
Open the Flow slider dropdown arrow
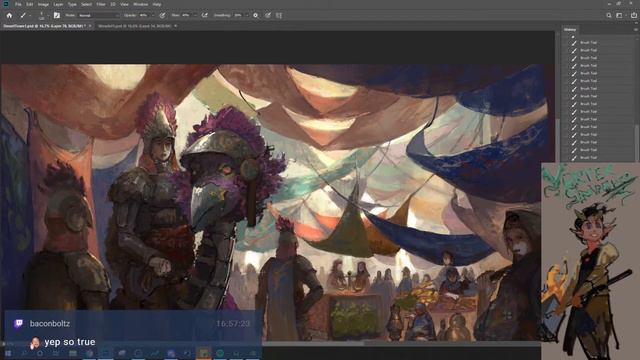tap(195, 16)
